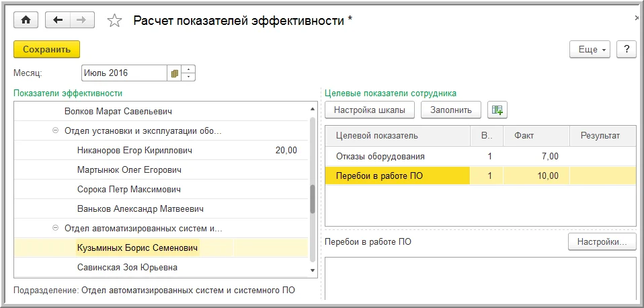
Task: Click the Заполнить button
Action: [x=450, y=110]
